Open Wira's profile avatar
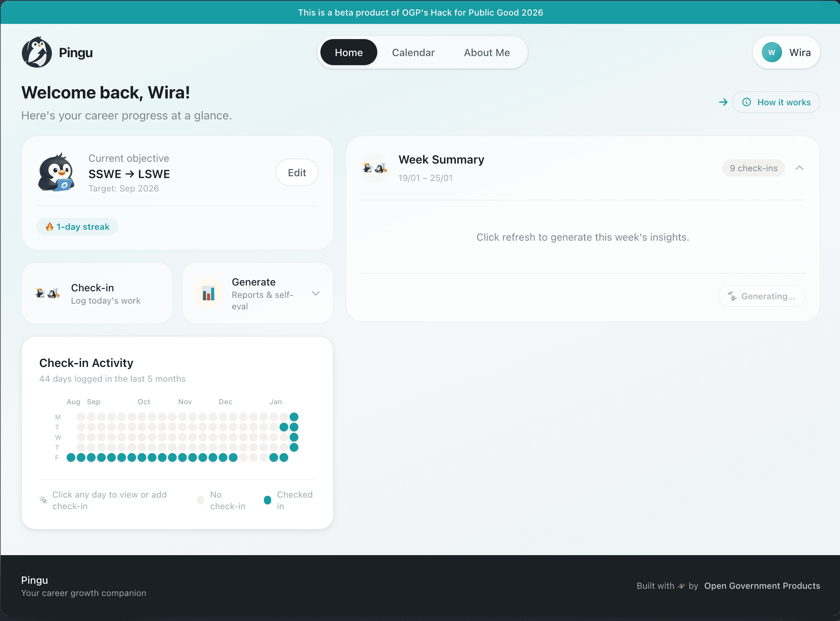This screenshot has width=840, height=621. (772, 52)
